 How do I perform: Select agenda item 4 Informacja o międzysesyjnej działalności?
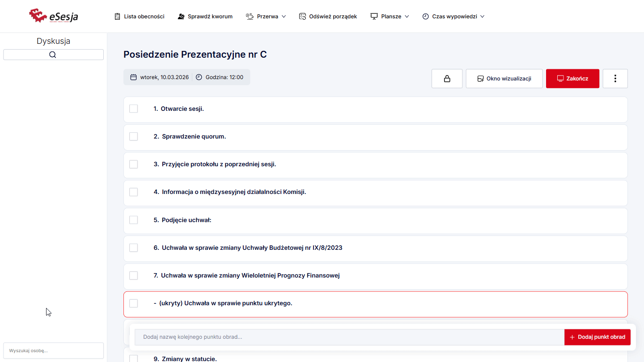(229, 192)
